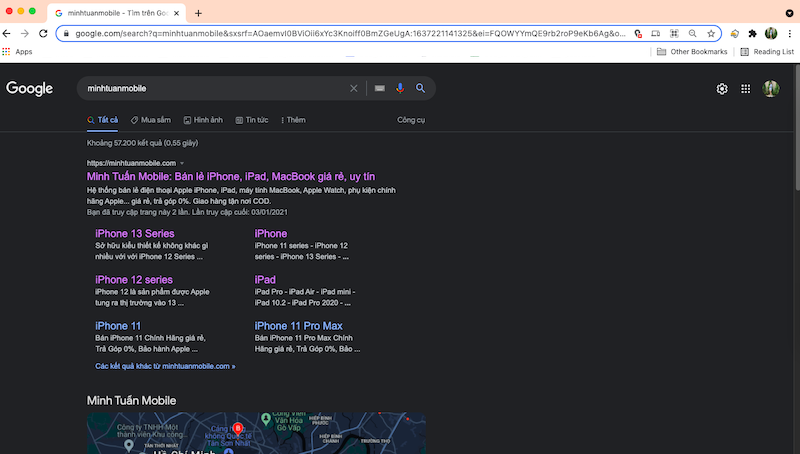Open a new browser tab

point(198,13)
